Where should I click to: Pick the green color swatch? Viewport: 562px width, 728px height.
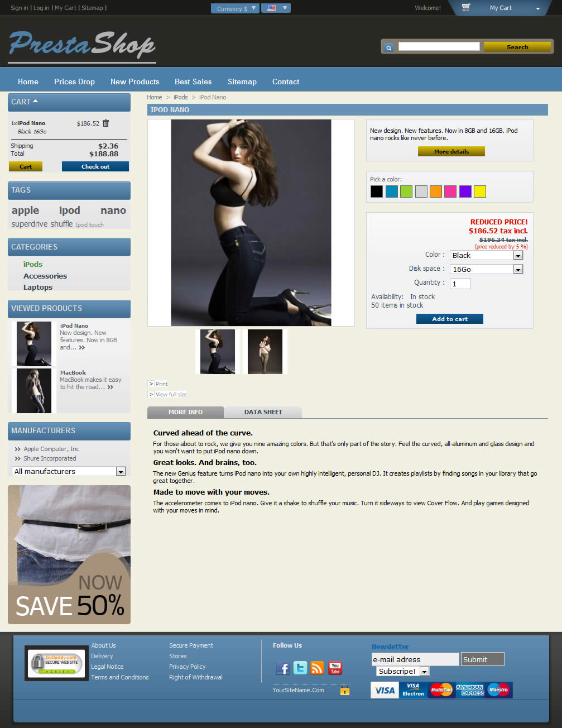(406, 191)
